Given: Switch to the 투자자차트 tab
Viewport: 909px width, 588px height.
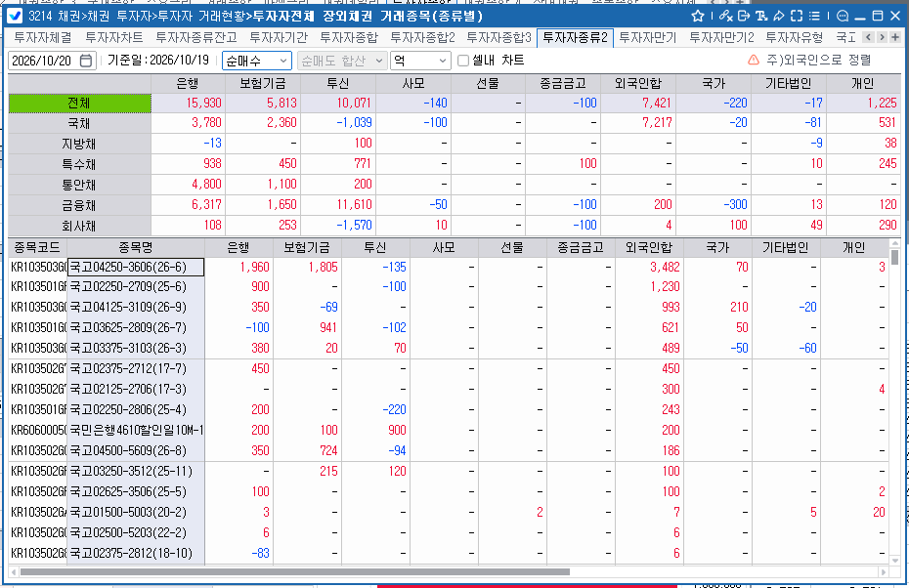Looking at the screenshot, I should tap(114, 38).
